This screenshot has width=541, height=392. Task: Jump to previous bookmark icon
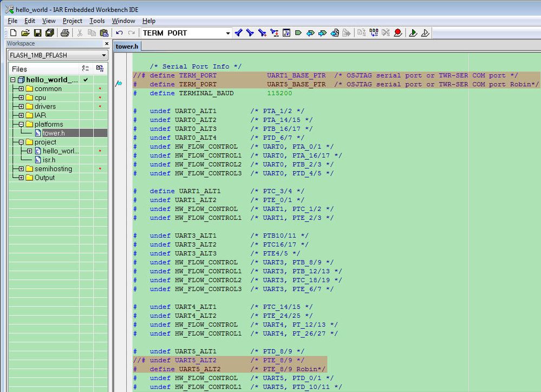pyautogui.click(x=310, y=33)
